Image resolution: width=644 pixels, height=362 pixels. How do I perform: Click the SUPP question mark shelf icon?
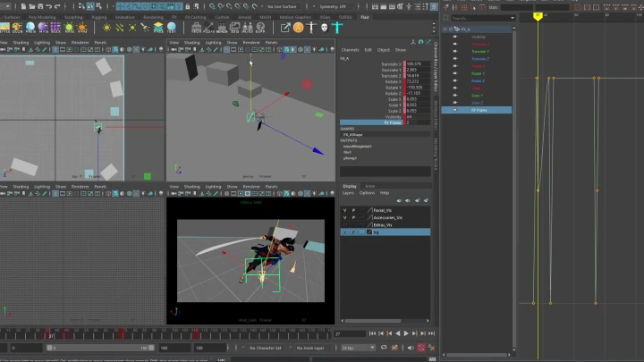(x=260, y=28)
